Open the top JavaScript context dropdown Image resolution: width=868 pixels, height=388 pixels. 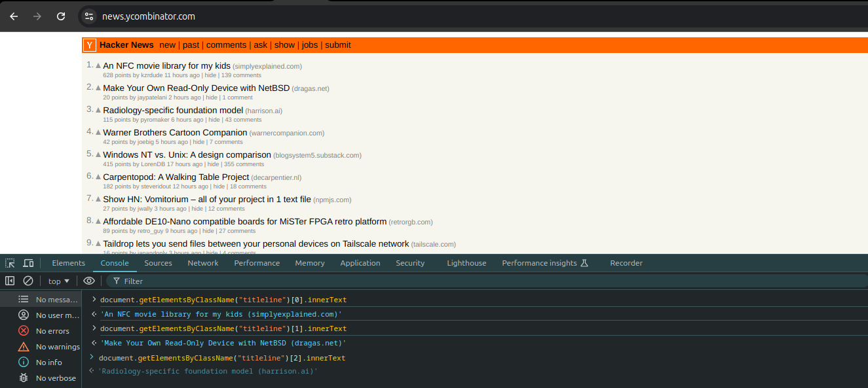[x=59, y=281]
